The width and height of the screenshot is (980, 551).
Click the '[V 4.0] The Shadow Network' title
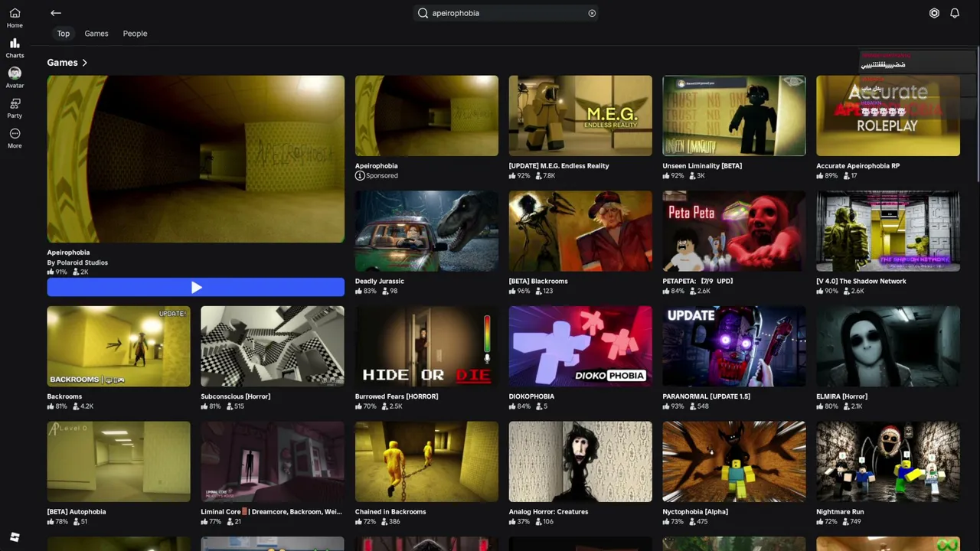(x=861, y=282)
